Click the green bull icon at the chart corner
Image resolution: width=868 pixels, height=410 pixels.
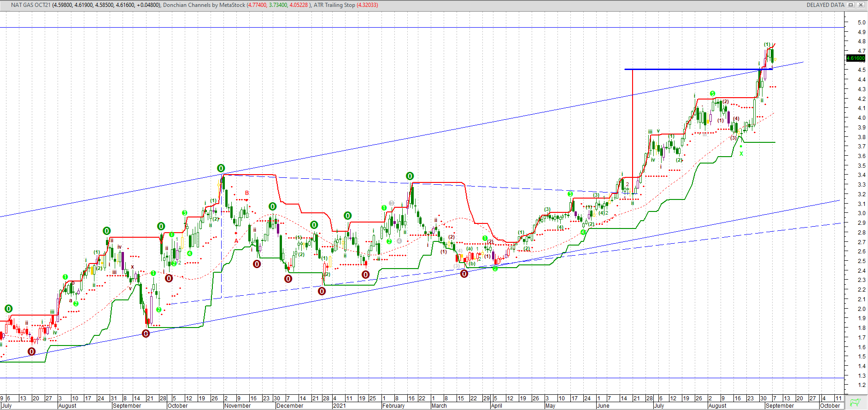pos(856,403)
